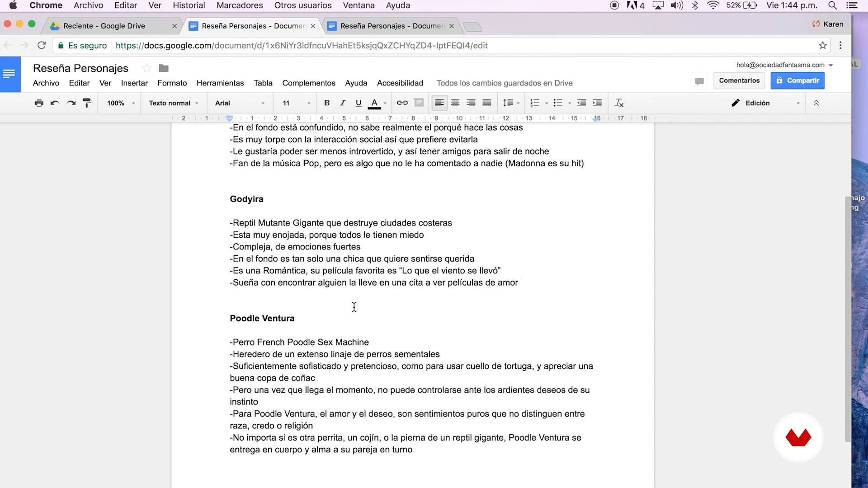Insert a bulleted list
The height and width of the screenshot is (488, 868).
pos(558,103)
